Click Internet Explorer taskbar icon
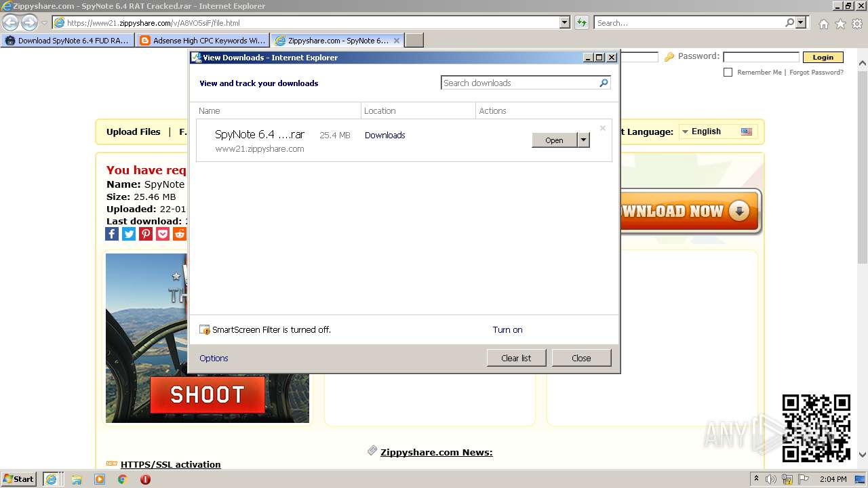This screenshot has width=868, height=488. click(51, 479)
